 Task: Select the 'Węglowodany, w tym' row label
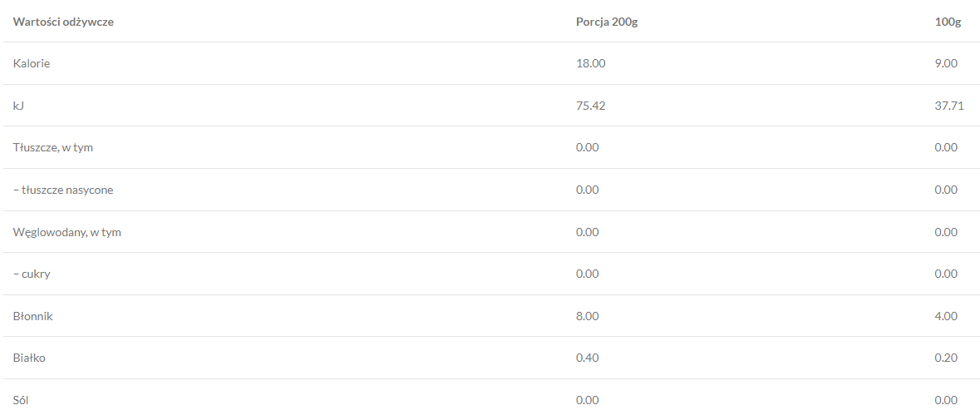tap(67, 232)
